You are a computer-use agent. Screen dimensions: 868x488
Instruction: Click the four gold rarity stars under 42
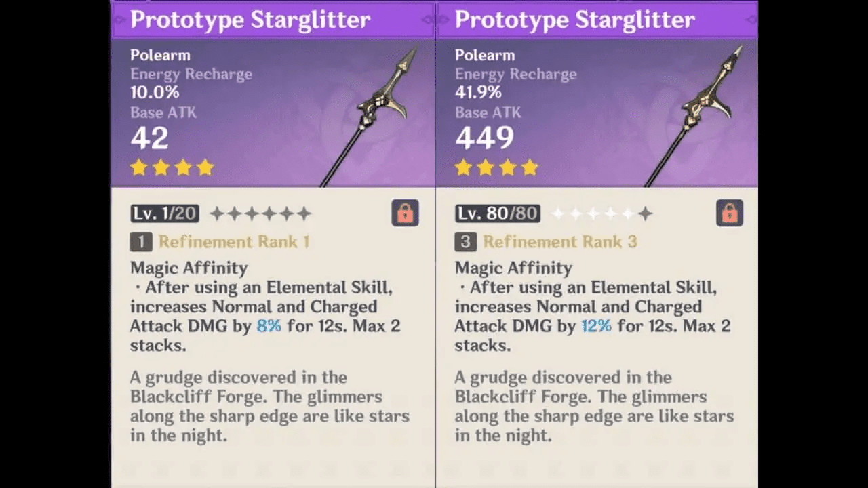click(x=172, y=167)
